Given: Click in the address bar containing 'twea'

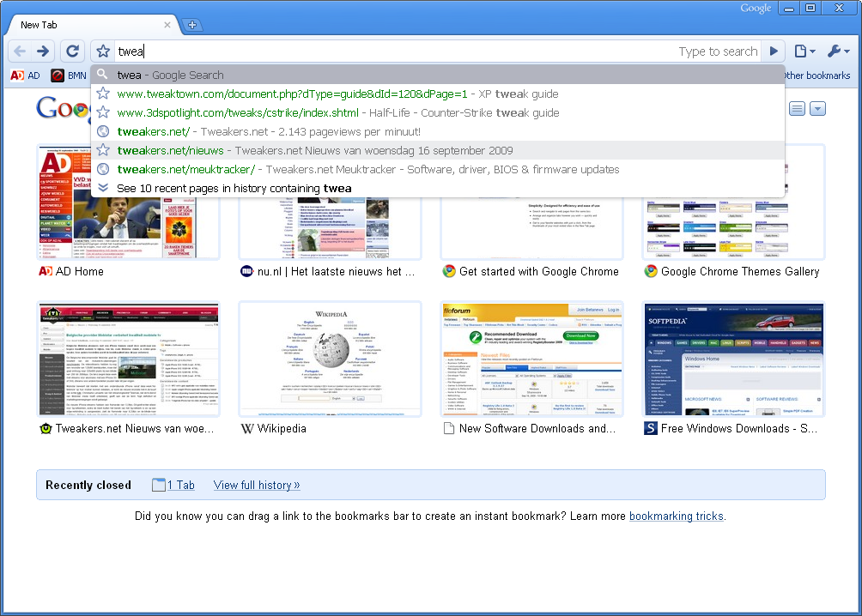Looking at the screenshot, I should [x=396, y=51].
